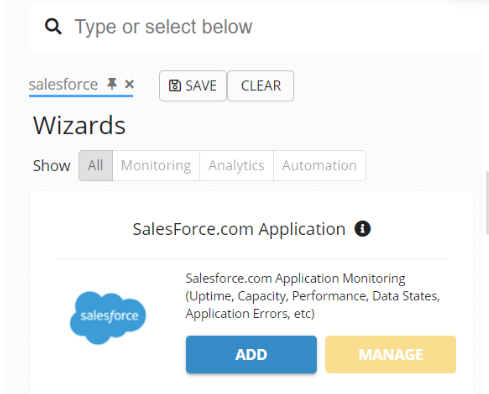Click the Salesforce cloud logo

tap(108, 317)
